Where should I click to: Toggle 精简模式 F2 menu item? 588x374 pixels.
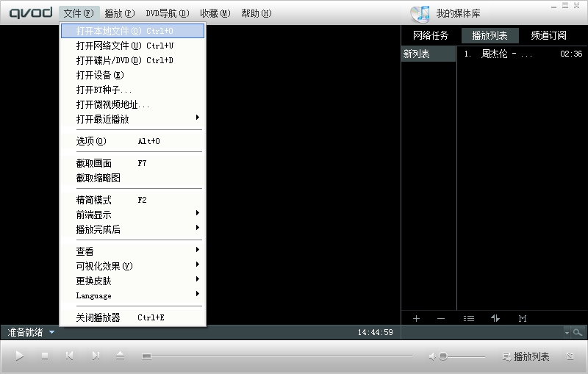pyautogui.click(x=133, y=200)
